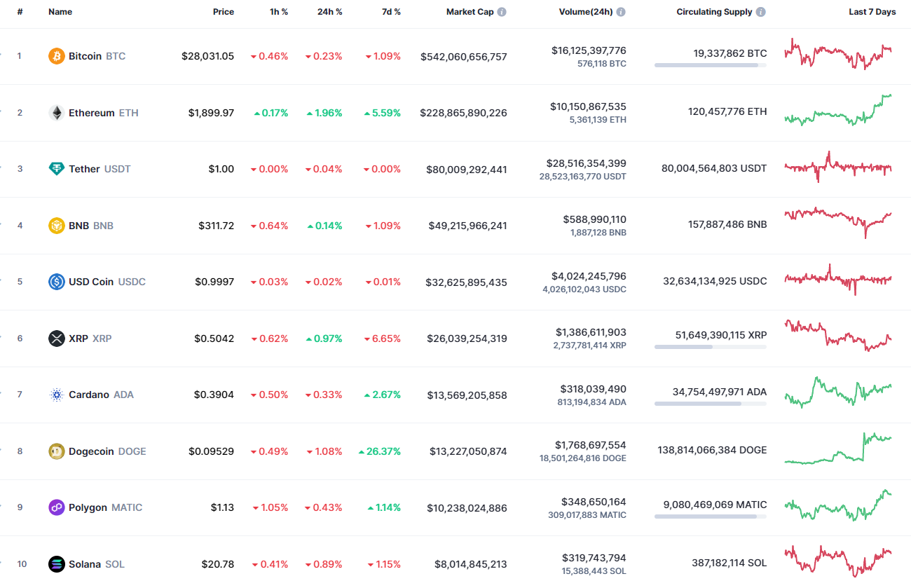Open the Volume(24h) info tooltip icon
Viewport: 911px width, 588px height.
621,11
